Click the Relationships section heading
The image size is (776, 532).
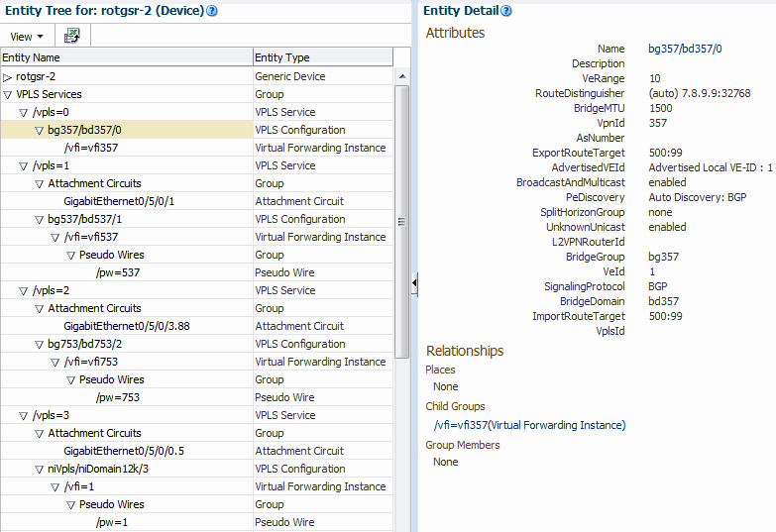point(465,351)
